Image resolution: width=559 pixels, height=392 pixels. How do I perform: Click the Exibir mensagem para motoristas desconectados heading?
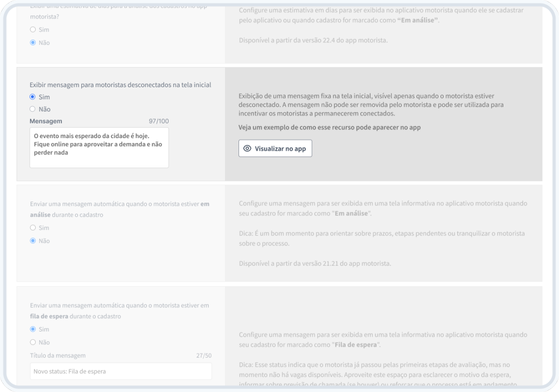[120, 85]
